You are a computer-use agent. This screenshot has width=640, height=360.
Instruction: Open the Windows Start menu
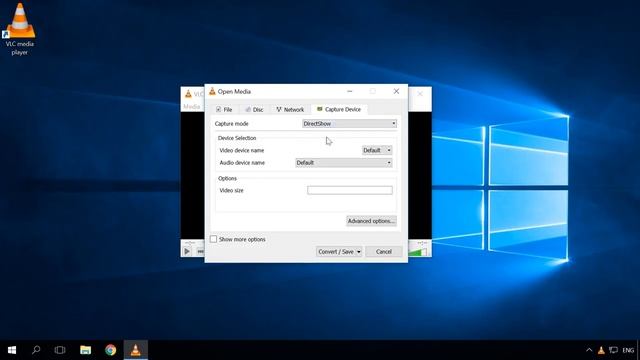[x=12, y=350]
